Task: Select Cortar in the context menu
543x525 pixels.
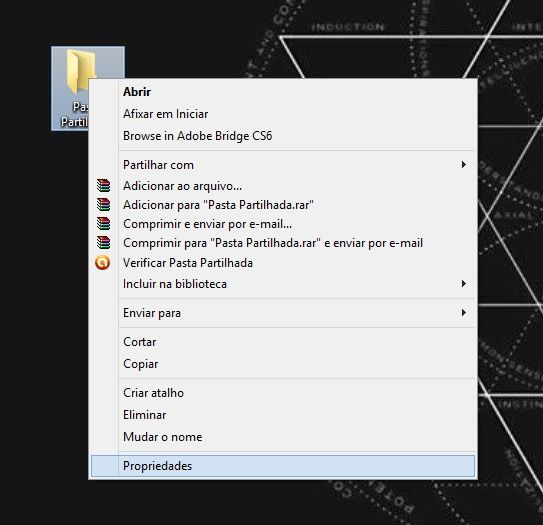Action: (283, 342)
